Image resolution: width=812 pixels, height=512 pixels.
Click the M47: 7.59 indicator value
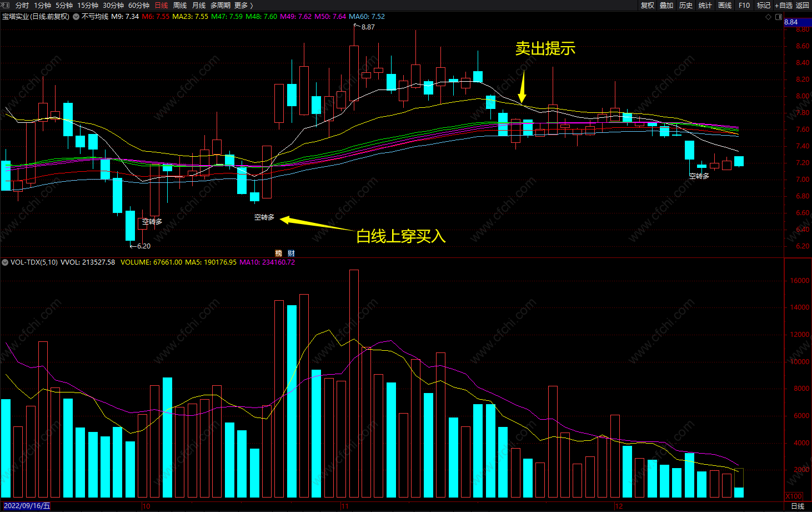(227, 17)
